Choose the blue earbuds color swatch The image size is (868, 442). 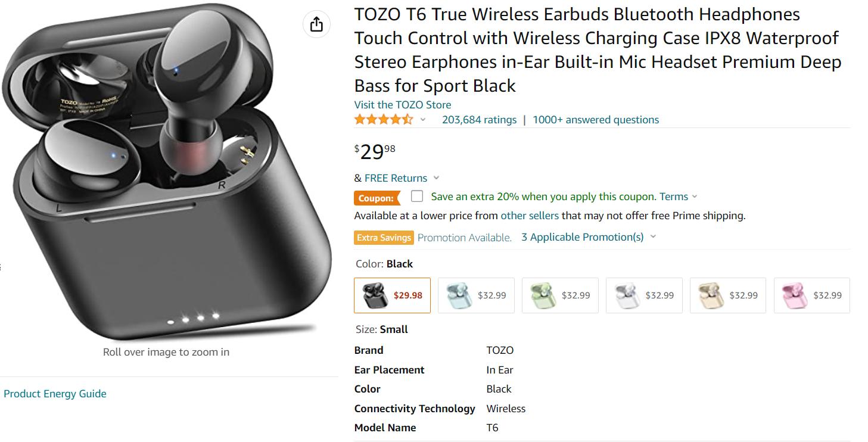tap(476, 295)
